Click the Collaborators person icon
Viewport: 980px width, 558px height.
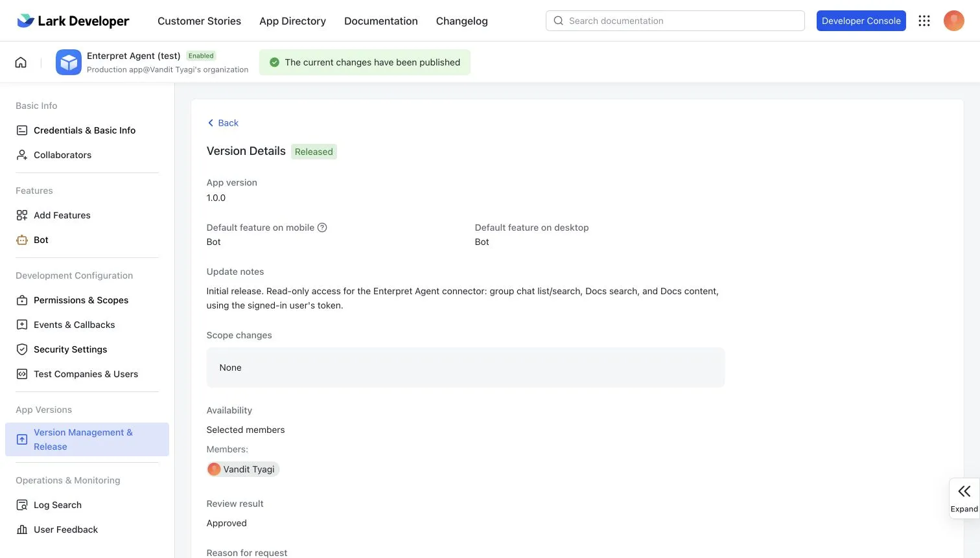(x=22, y=155)
